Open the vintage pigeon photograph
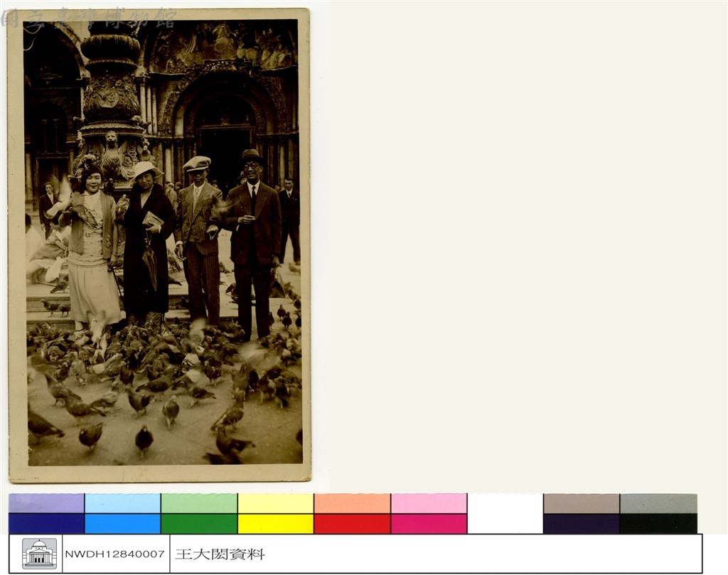Image resolution: width=728 pixels, height=575 pixels. pyautogui.click(x=159, y=245)
